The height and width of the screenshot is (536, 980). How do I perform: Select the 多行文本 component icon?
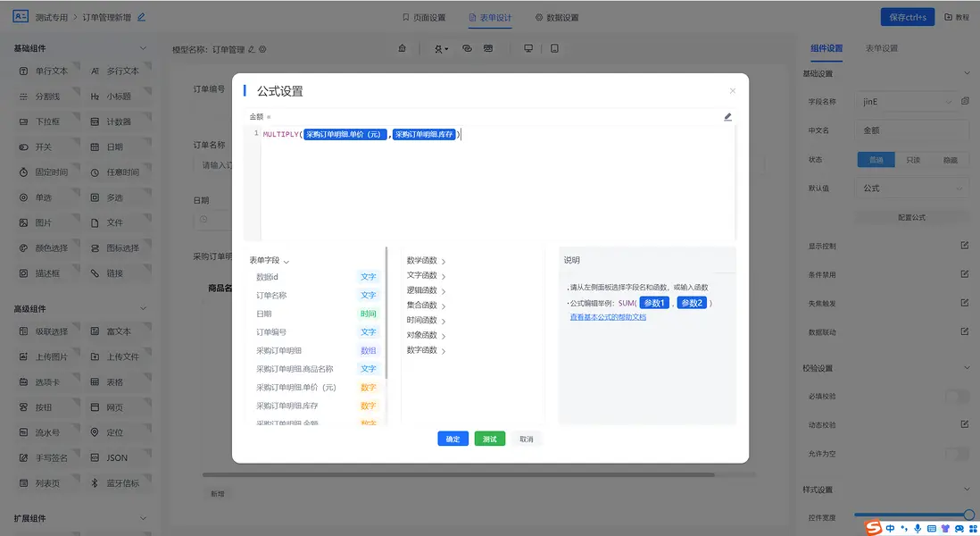(95, 71)
